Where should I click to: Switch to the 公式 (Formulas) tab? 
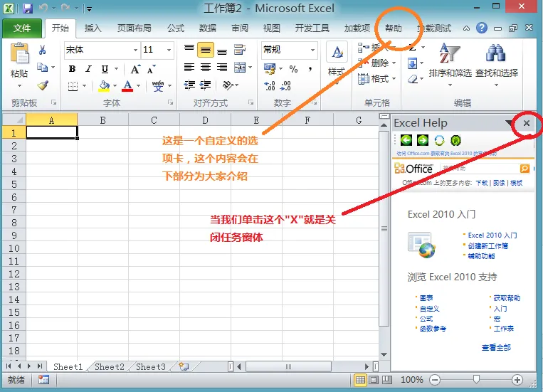pos(176,28)
